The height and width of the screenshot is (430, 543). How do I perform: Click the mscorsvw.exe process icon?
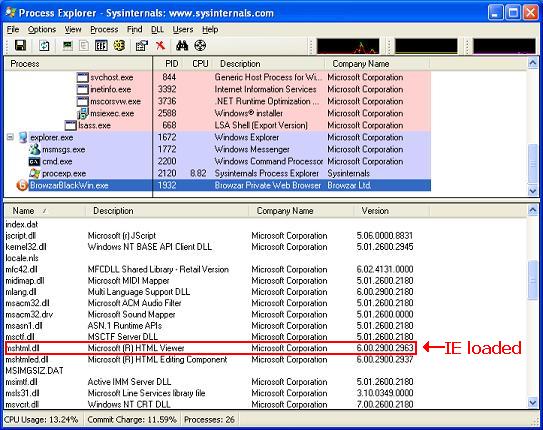point(82,101)
